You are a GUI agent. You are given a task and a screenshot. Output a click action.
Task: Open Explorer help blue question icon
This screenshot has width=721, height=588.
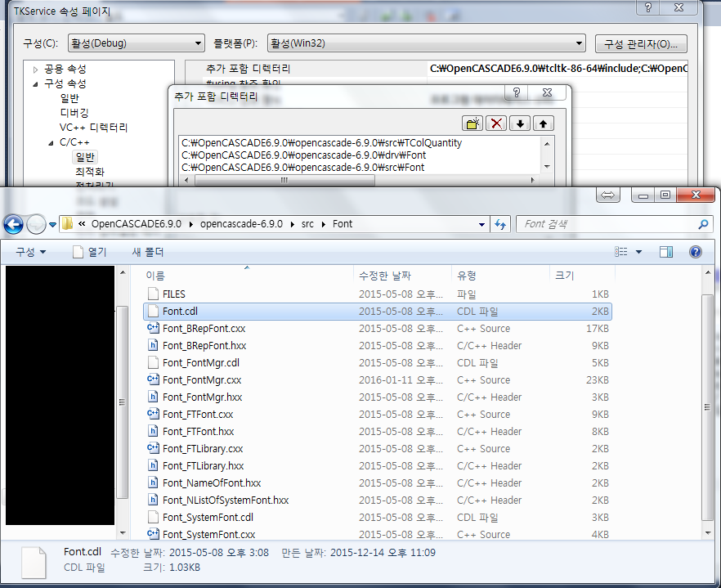point(695,252)
